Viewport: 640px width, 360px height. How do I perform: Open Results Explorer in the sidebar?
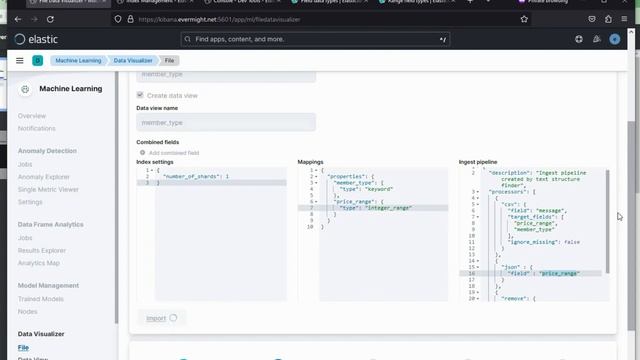point(42,251)
